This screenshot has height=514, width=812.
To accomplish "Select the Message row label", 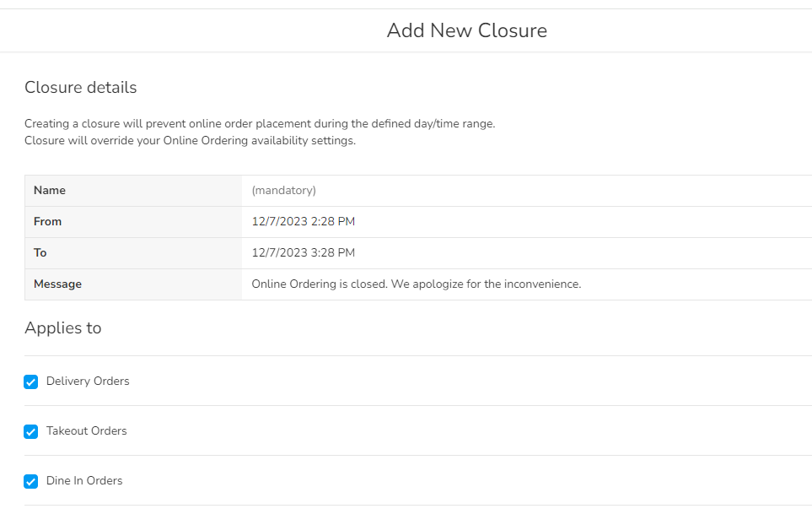I will pyautogui.click(x=57, y=284).
